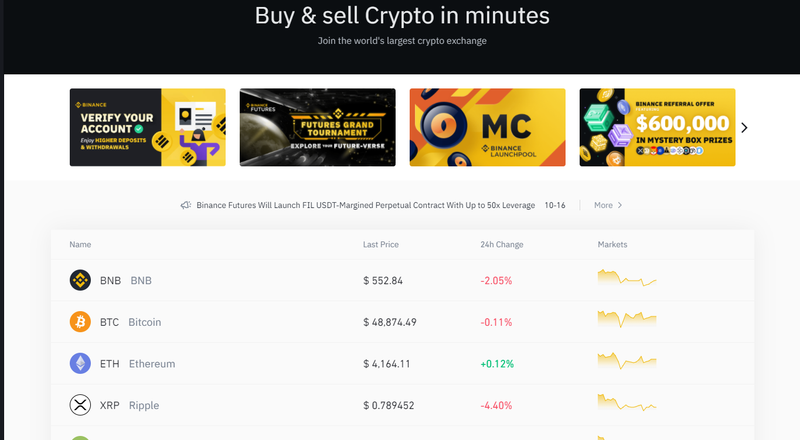Show next banners with right arrow
Screen dimensions: 800x440
[744, 128]
